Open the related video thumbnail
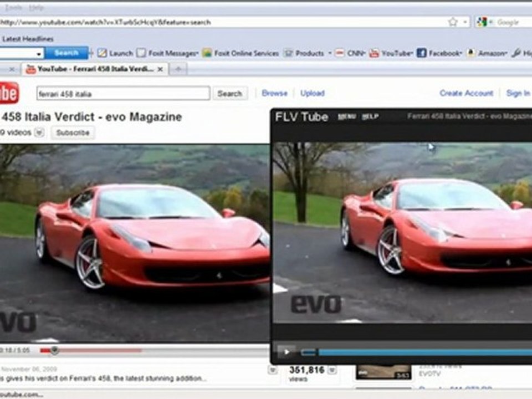This screenshot has width=532, height=399. point(383,372)
